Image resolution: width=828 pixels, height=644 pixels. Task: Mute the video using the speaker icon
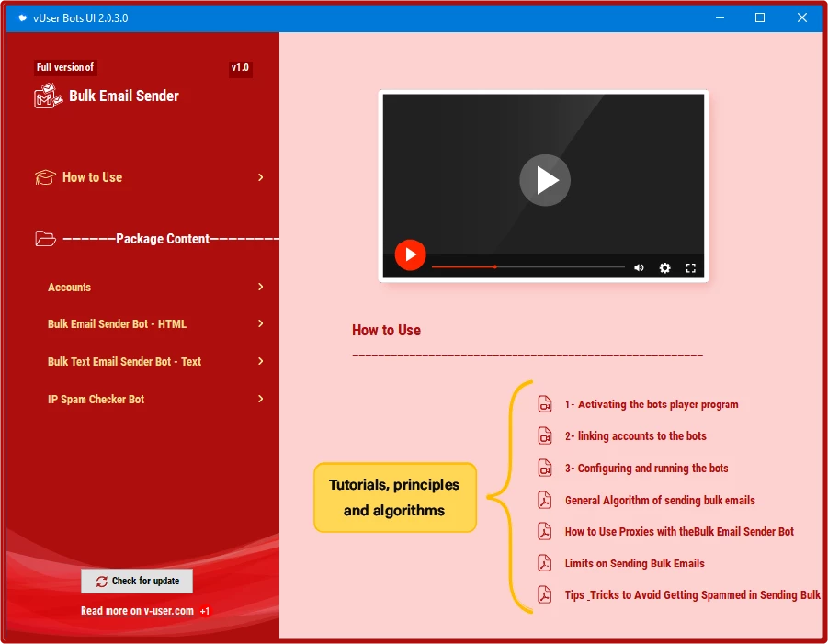pyautogui.click(x=639, y=267)
